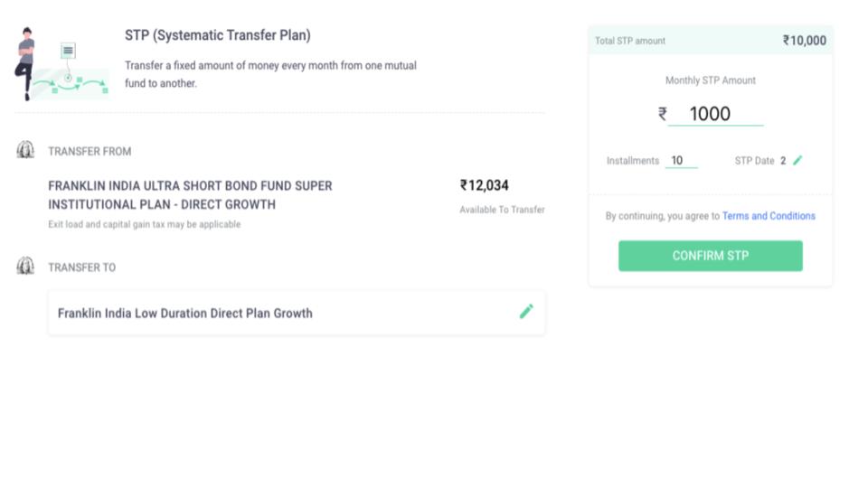The height and width of the screenshot is (488, 868).
Task: Click the STP (Systematic Transfer Plan) heading
Action: coord(218,35)
